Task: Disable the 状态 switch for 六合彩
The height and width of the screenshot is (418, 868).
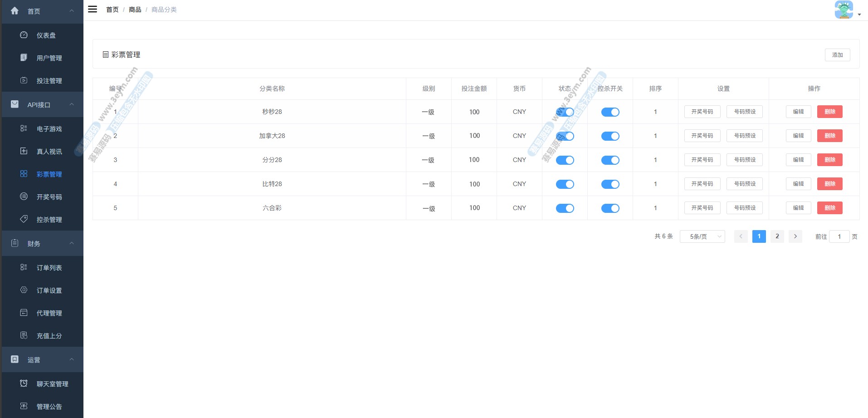Action: point(565,208)
